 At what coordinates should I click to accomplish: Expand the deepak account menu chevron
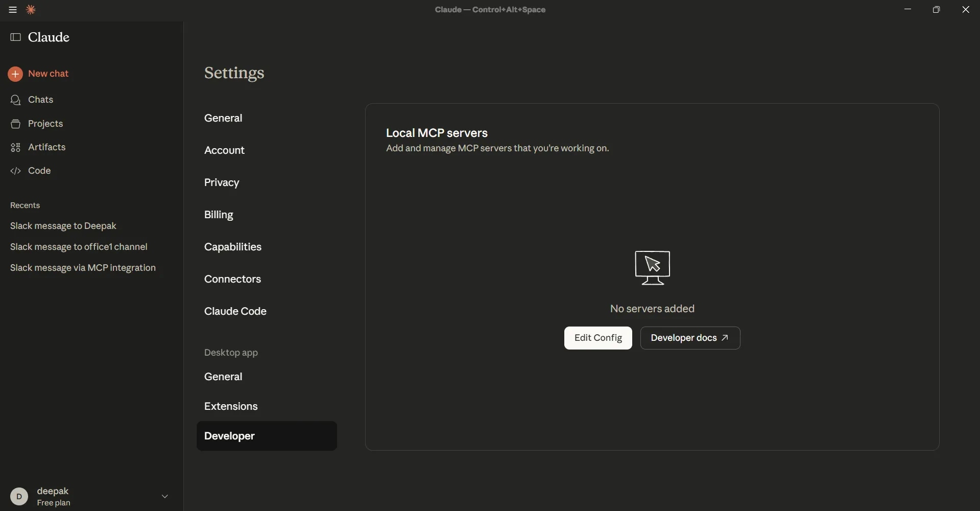pos(165,497)
